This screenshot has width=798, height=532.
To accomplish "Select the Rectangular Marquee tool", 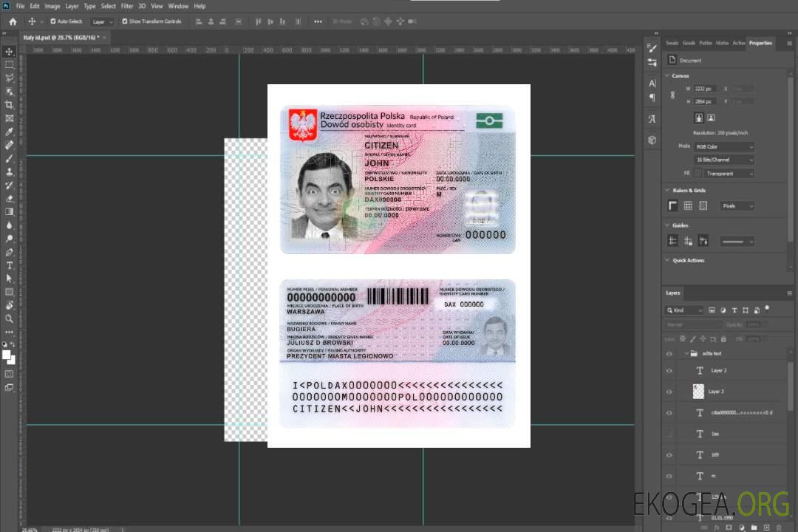I will (x=9, y=65).
